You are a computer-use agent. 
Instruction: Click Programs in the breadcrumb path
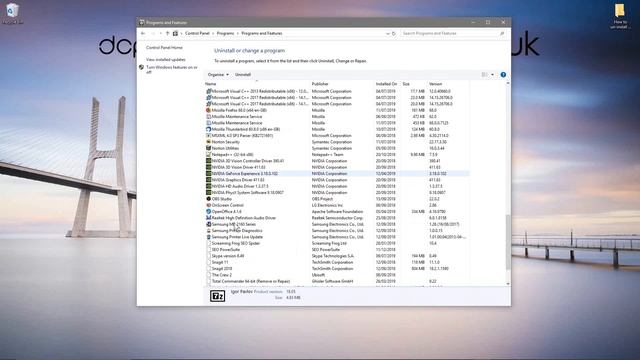point(225,33)
